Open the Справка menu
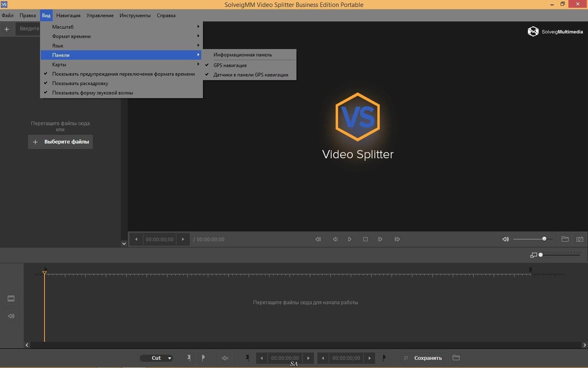This screenshot has height=368, width=588. [166, 15]
